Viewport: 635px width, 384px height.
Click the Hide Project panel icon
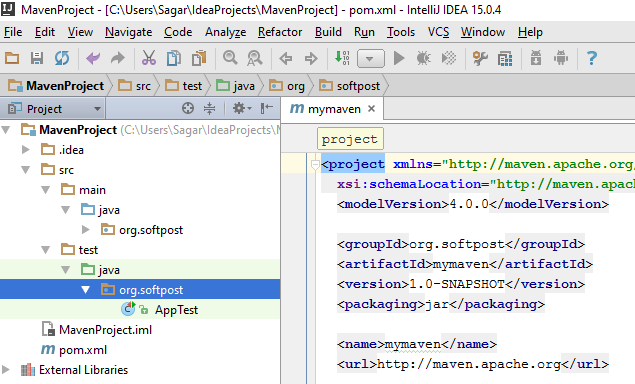pyautogui.click(x=266, y=108)
